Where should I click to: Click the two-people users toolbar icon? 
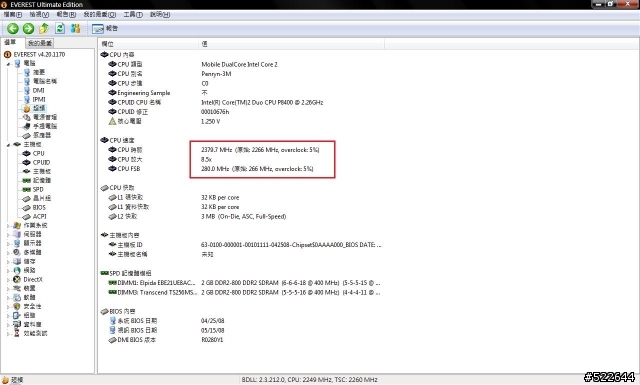click(x=76, y=28)
